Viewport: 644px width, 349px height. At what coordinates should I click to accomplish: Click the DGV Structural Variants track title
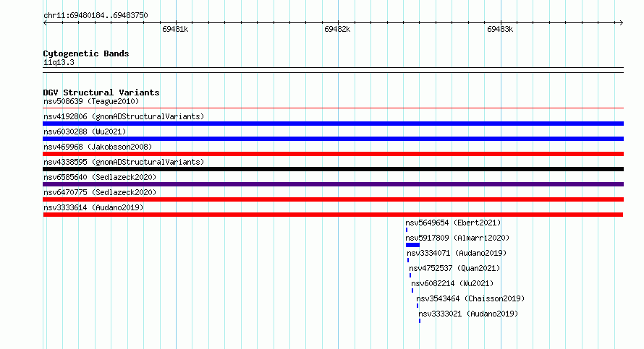(101, 92)
